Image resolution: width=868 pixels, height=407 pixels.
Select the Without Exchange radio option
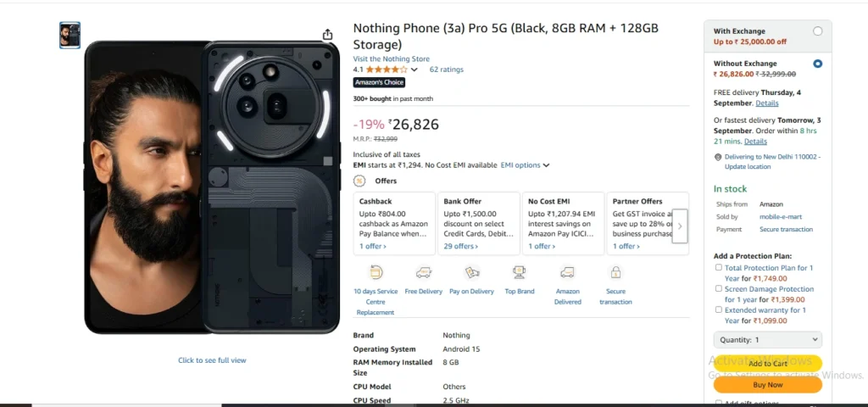tap(817, 64)
